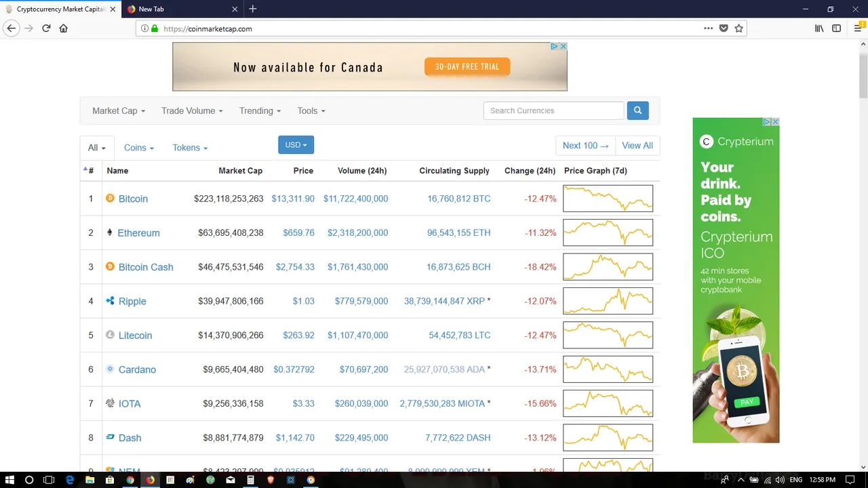Sort table by Volume (24h) header
The width and height of the screenshot is (868, 488).
click(x=362, y=171)
